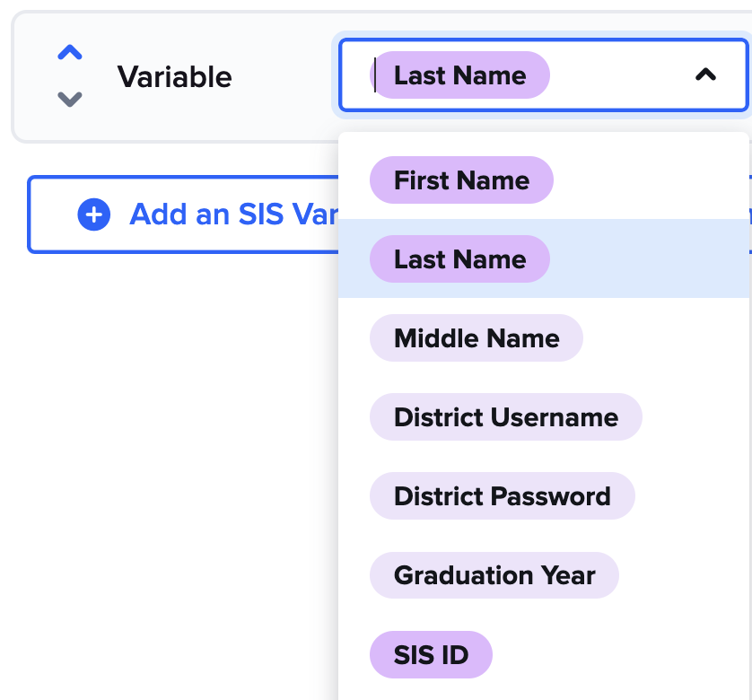Click inside the Variable combo box field
Image resolution: width=752 pixels, height=700 pixels.
(619, 75)
